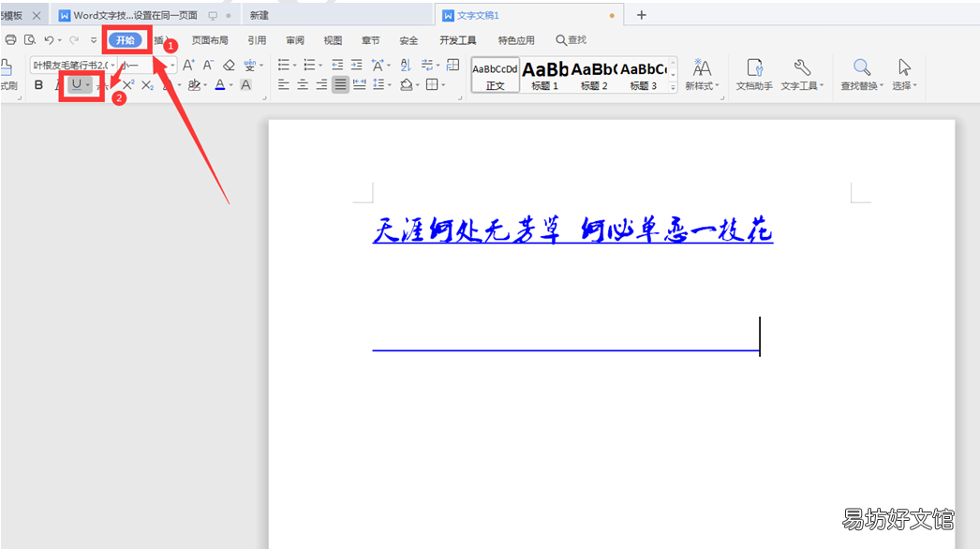Apply the blue font color button
The height and width of the screenshot is (549, 980).
coord(220,85)
